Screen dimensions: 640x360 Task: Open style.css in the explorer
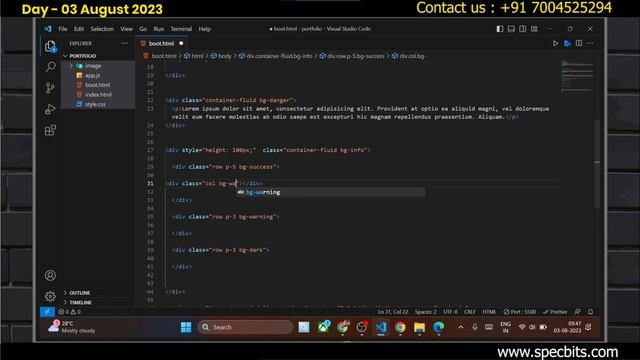[x=96, y=104]
